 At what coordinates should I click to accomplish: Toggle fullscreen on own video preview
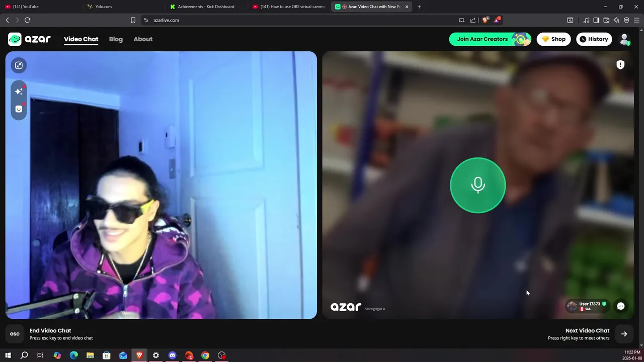[19, 65]
